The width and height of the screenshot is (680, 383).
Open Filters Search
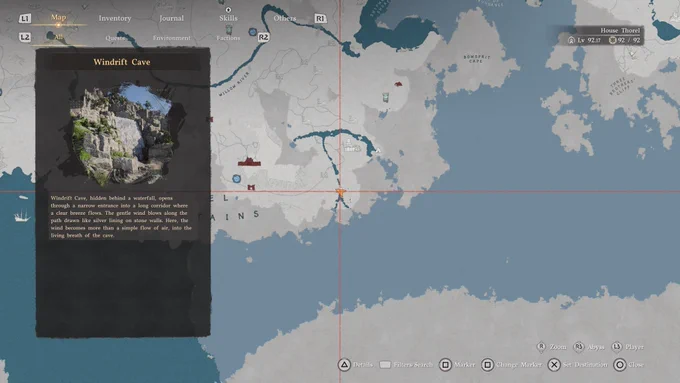point(413,365)
